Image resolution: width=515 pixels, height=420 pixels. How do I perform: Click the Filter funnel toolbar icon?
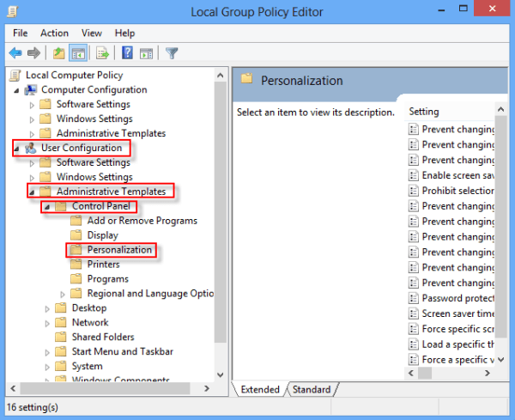click(x=172, y=53)
